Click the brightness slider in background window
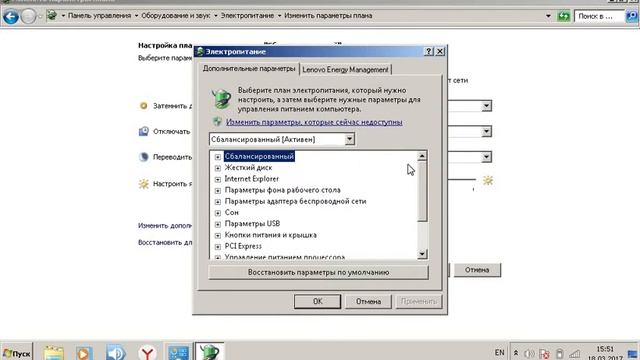 [x=462, y=180]
